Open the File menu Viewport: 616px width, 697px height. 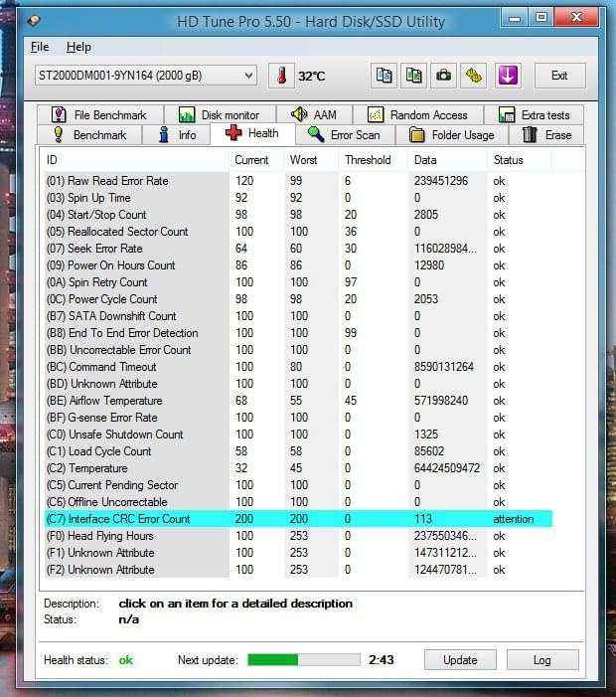[40, 47]
